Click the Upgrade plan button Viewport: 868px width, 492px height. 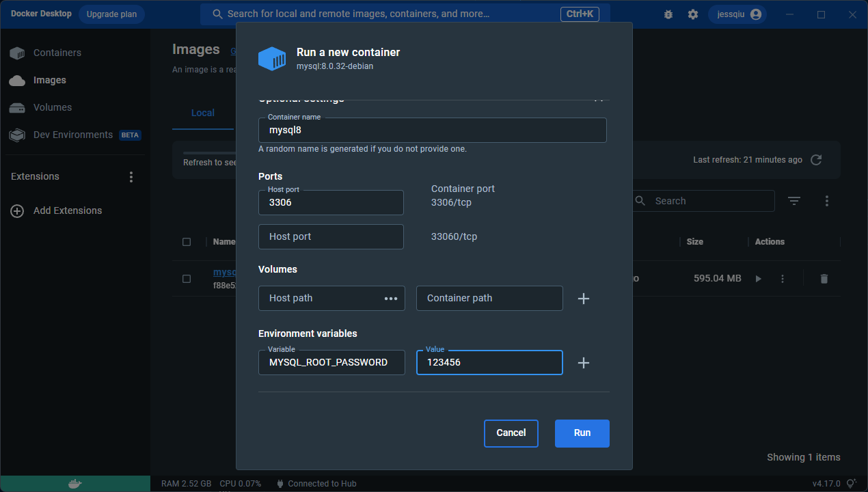point(111,14)
